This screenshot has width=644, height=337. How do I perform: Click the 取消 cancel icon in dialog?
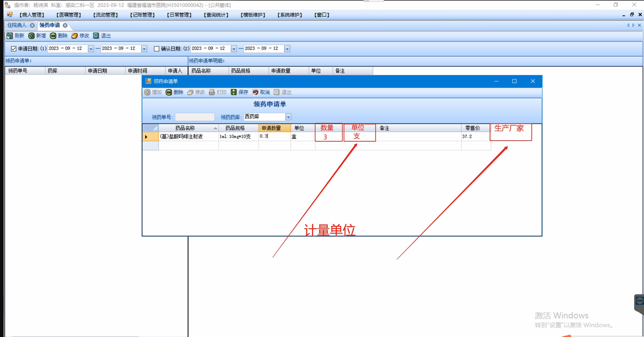point(255,92)
